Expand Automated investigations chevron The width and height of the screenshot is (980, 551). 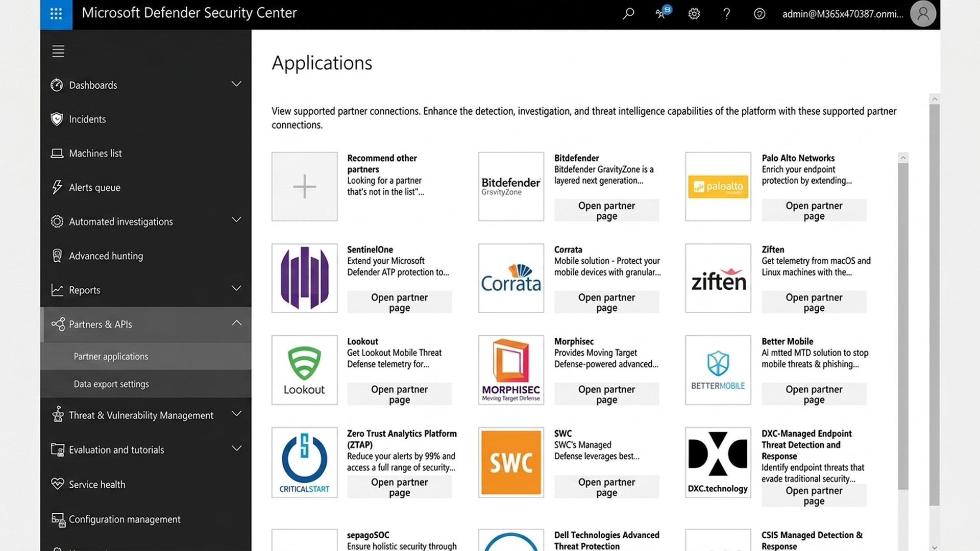pyautogui.click(x=236, y=219)
